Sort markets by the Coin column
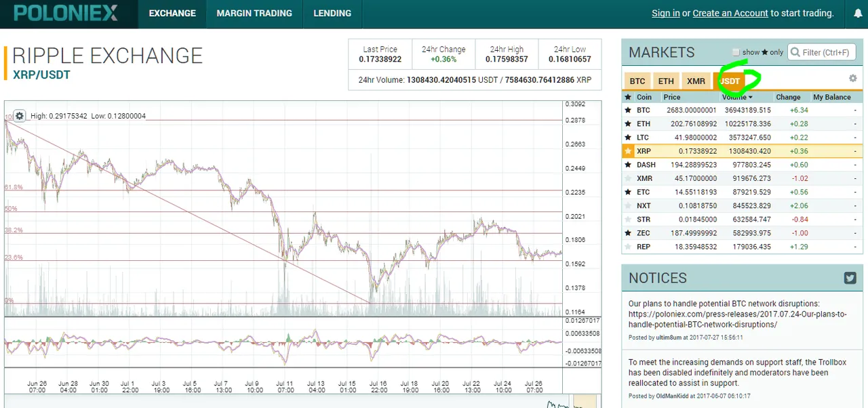The height and width of the screenshot is (408, 868). click(x=644, y=97)
